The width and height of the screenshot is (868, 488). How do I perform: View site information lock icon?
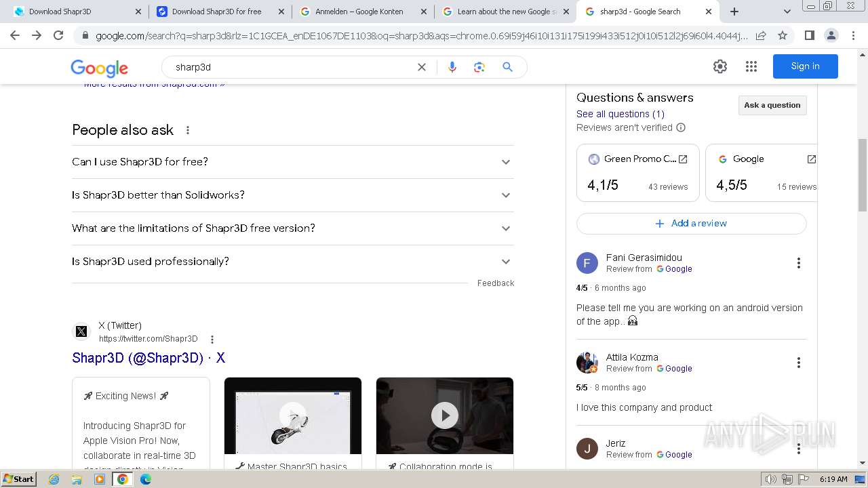[85, 35]
